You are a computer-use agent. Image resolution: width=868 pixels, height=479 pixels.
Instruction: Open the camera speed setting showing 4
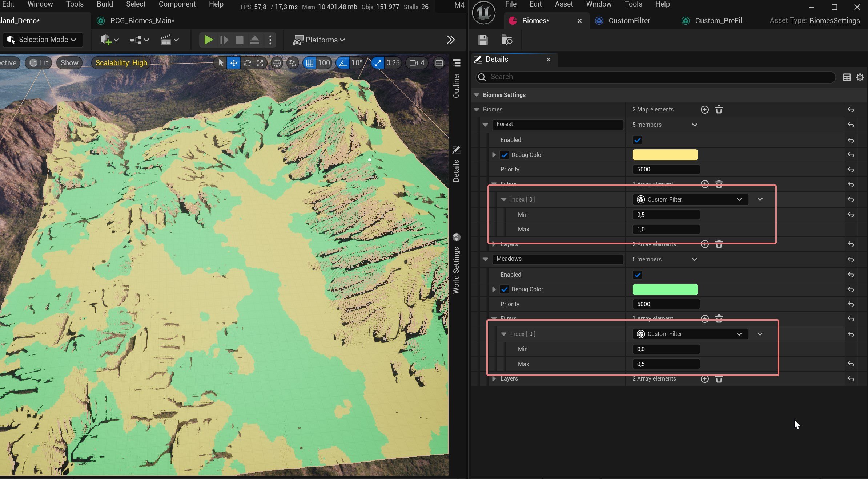point(417,63)
